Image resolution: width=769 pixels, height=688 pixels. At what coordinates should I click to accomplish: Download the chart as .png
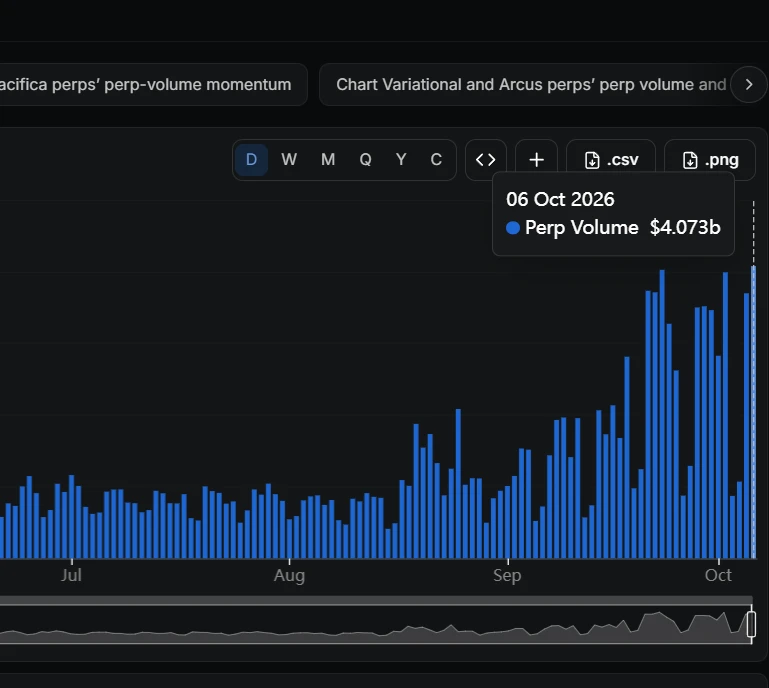pos(710,160)
